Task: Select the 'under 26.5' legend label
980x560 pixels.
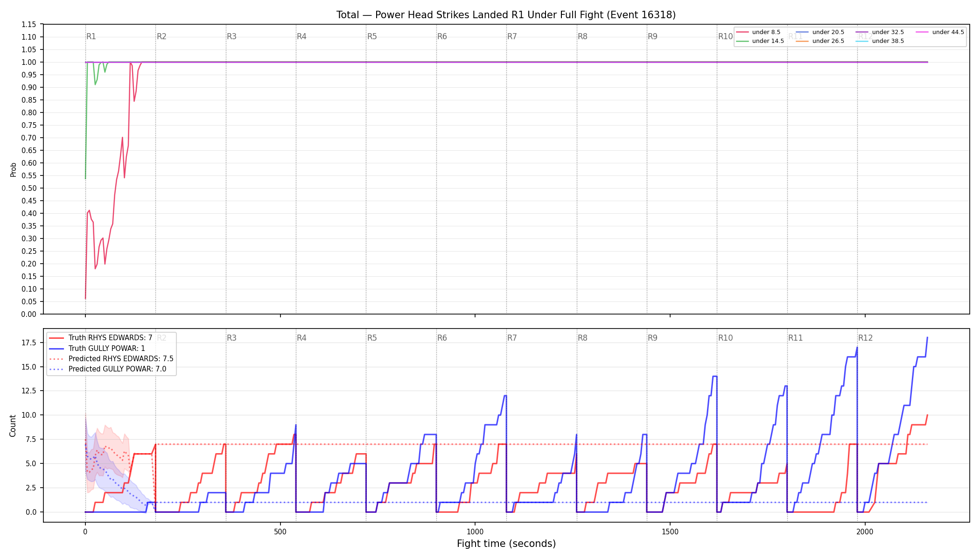Action: coord(828,41)
